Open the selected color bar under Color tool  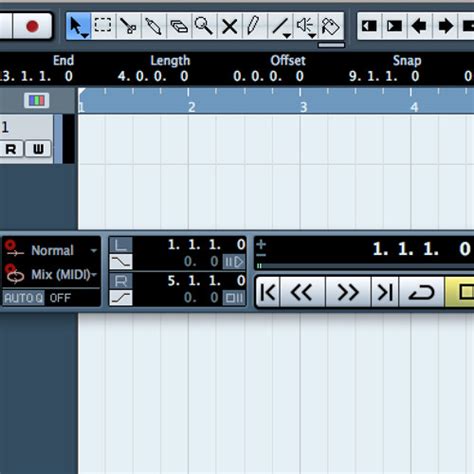pyautogui.click(x=331, y=45)
